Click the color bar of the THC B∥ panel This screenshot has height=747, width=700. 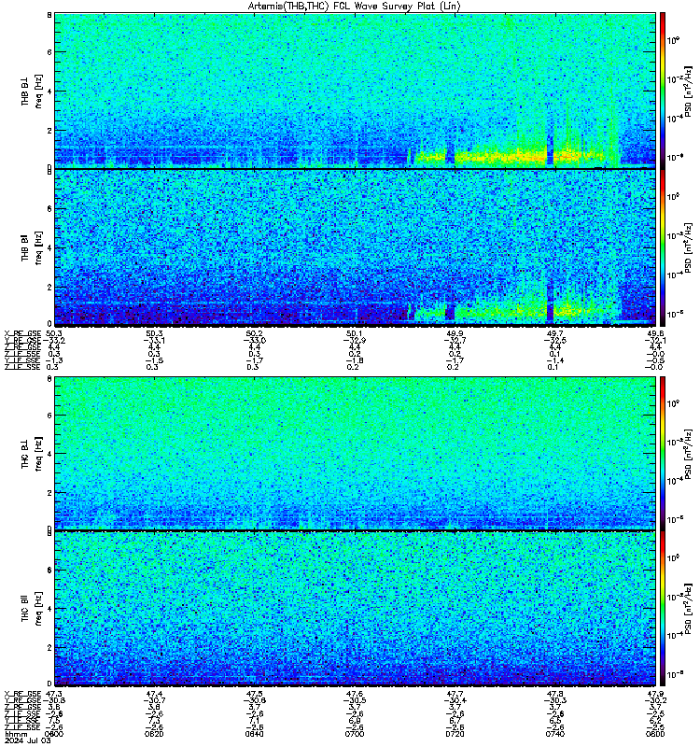click(x=663, y=609)
